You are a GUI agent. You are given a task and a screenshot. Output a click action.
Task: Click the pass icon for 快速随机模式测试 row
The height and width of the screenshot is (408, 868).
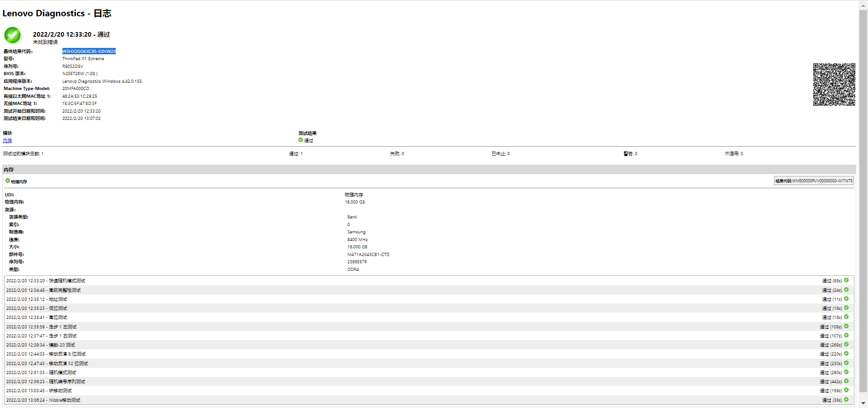[x=846, y=280]
